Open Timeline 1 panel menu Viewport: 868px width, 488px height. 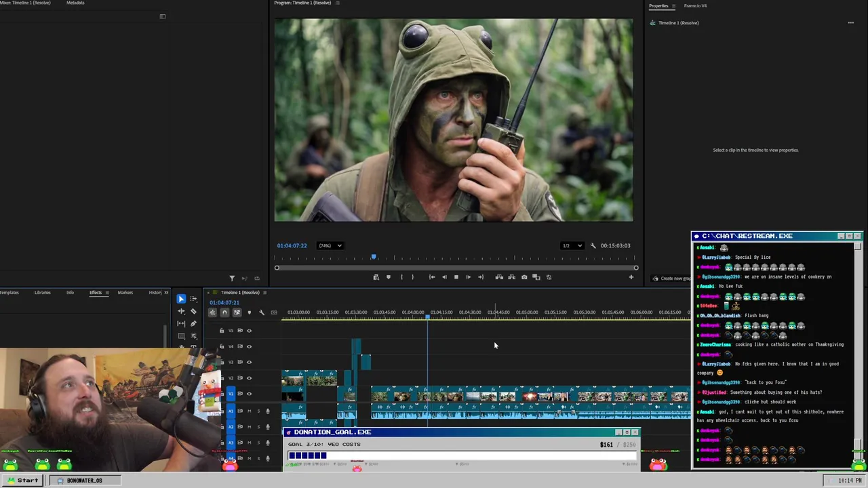pos(264,293)
